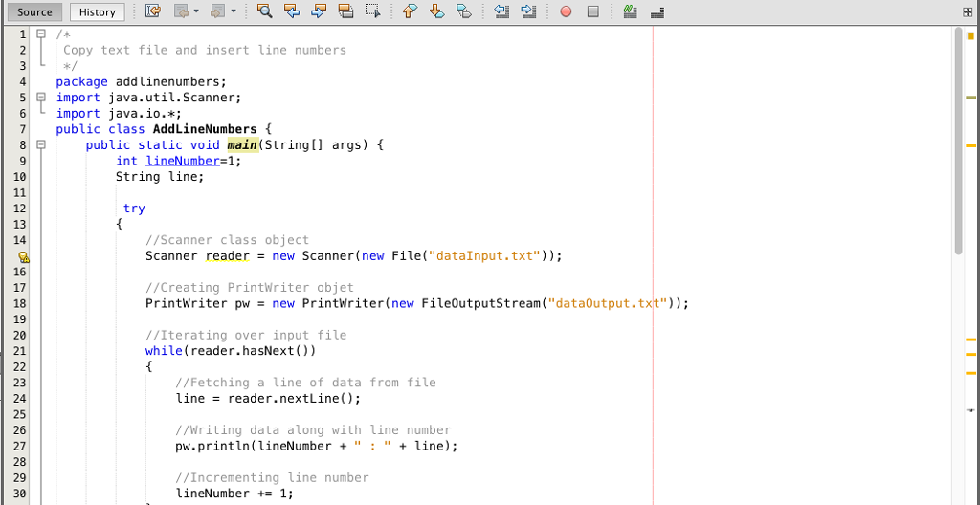Image resolution: width=980 pixels, height=505 pixels.
Task: Shift the line left icon
Action: (x=501, y=11)
